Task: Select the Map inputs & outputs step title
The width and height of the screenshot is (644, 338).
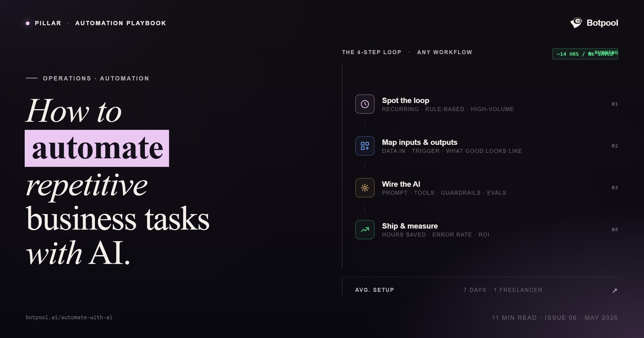Action: pos(419,142)
